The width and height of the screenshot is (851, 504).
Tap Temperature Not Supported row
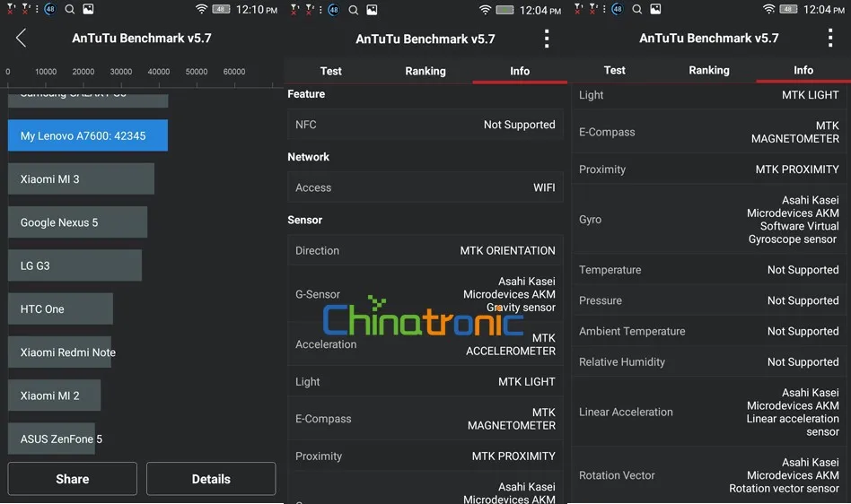[709, 270]
